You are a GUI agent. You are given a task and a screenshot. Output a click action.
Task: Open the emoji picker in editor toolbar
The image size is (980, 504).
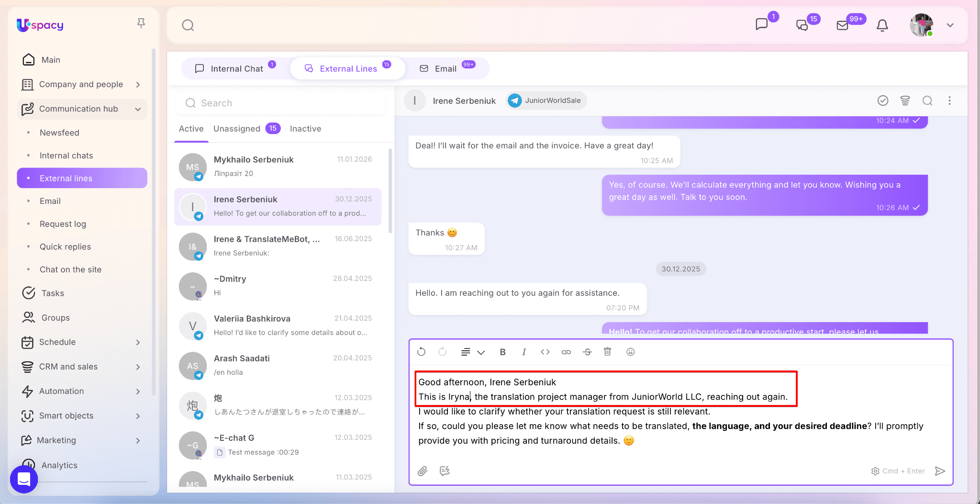[x=630, y=352]
